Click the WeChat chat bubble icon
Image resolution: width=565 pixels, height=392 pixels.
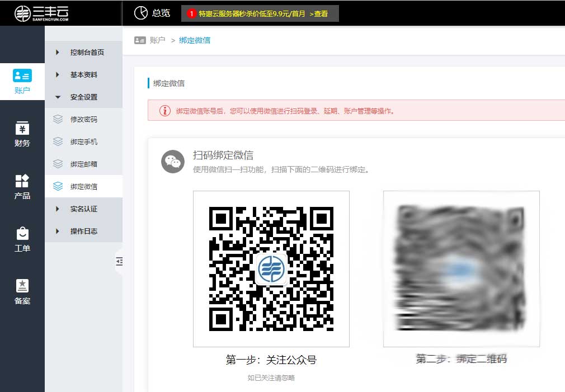pos(173,162)
